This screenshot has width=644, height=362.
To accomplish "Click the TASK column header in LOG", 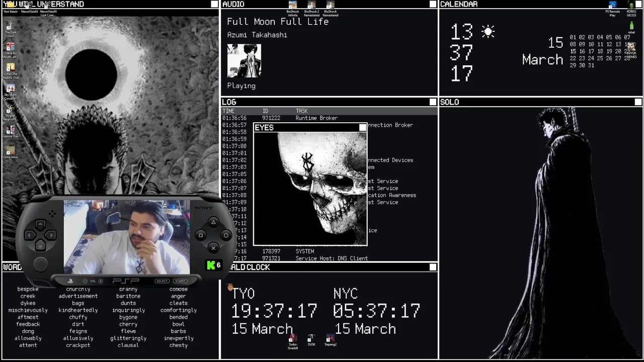I will tap(301, 111).
